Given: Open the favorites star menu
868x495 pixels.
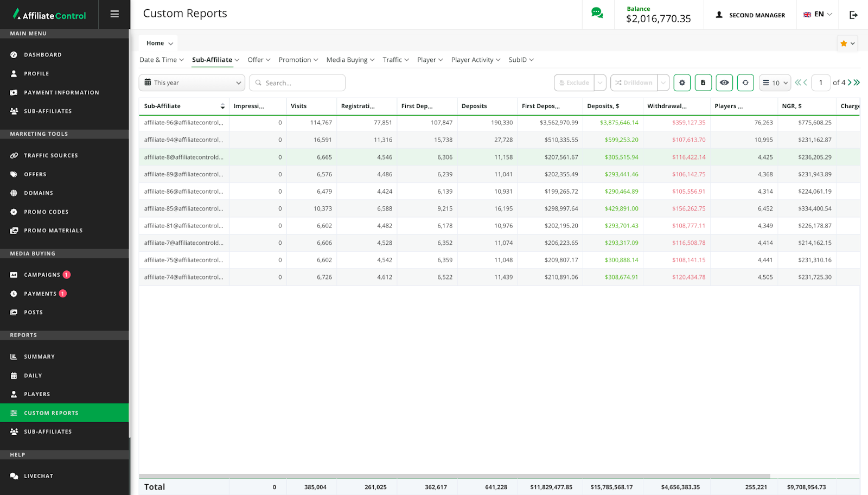Looking at the screenshot, I should 847,43.
